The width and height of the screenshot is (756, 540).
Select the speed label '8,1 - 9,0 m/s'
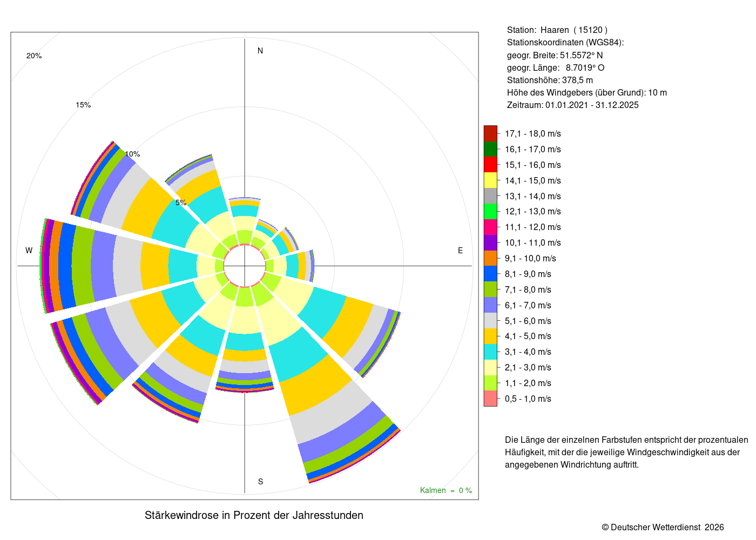point(528,274)
